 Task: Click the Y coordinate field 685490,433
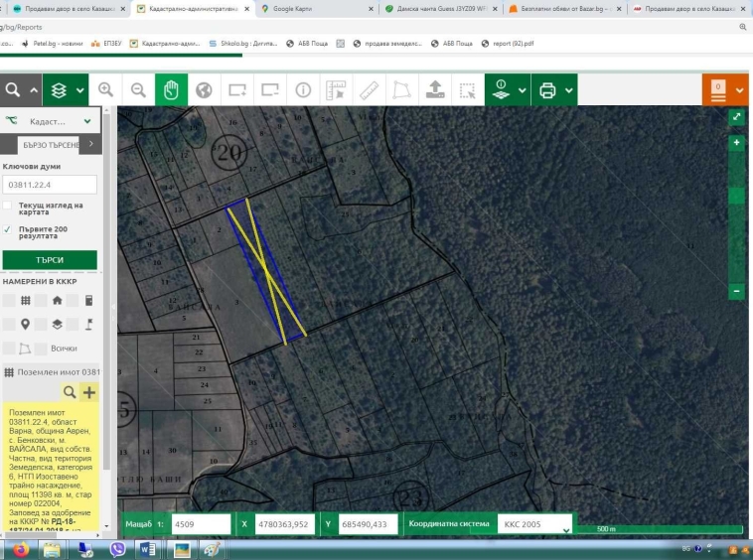pos(369,524)
